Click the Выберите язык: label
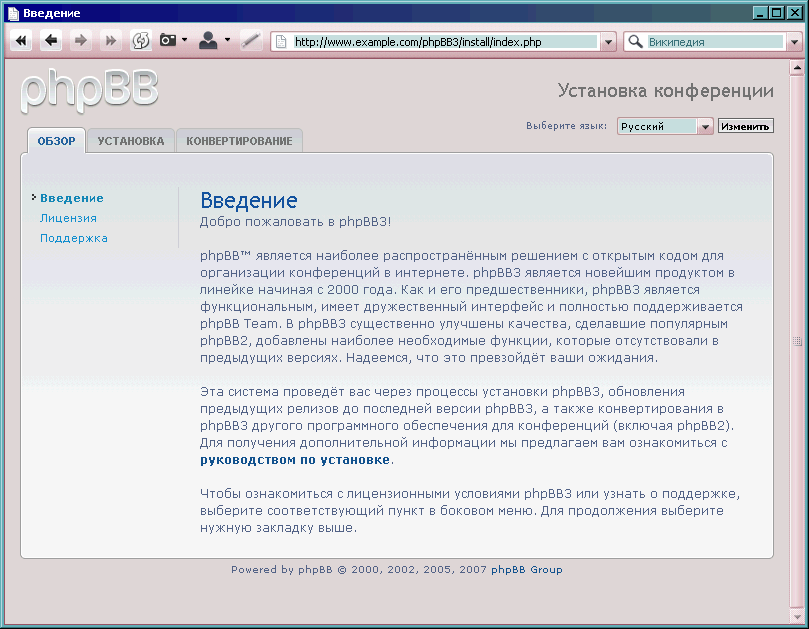 (567, 126)
